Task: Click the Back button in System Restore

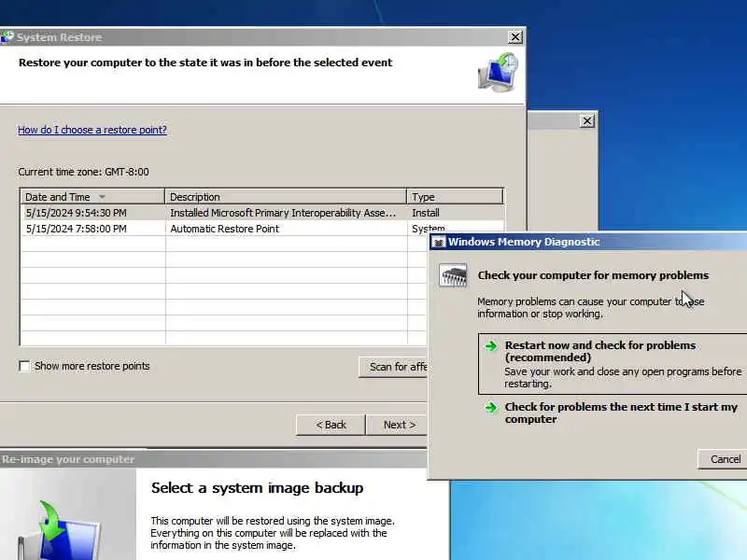Action: coord(331,425)
